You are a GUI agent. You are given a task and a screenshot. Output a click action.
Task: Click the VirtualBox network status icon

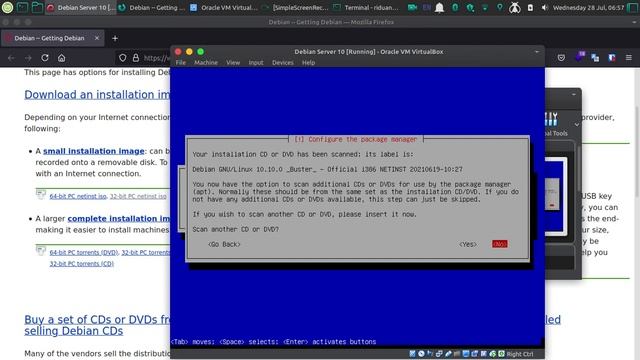click(439, 354)
